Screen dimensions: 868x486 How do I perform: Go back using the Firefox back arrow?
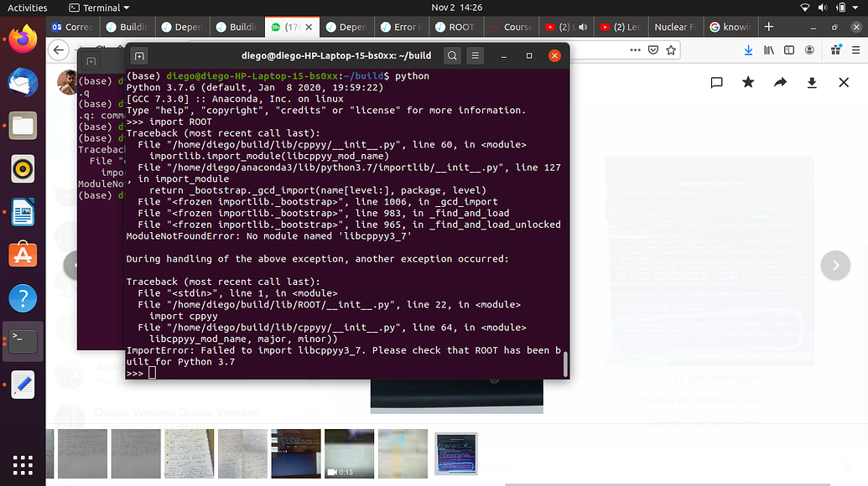[x=59, y=49]
